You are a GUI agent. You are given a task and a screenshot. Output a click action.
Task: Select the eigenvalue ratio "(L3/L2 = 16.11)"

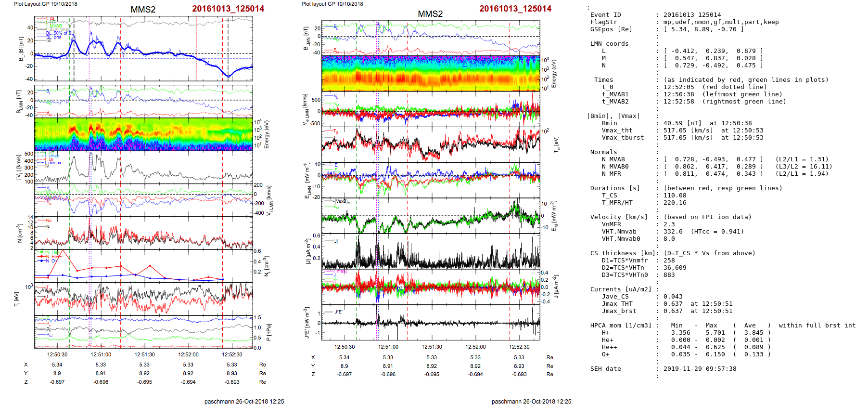(804, 167)
